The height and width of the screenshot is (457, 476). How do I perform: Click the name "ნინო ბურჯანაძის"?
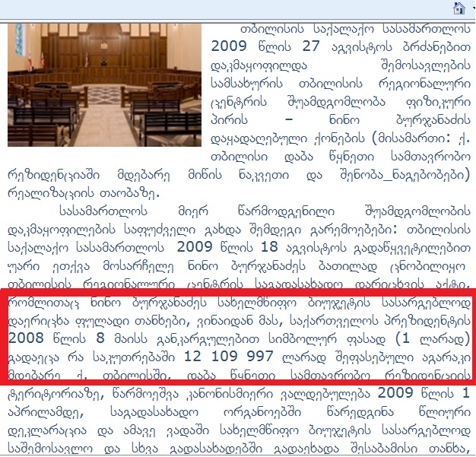400,120
